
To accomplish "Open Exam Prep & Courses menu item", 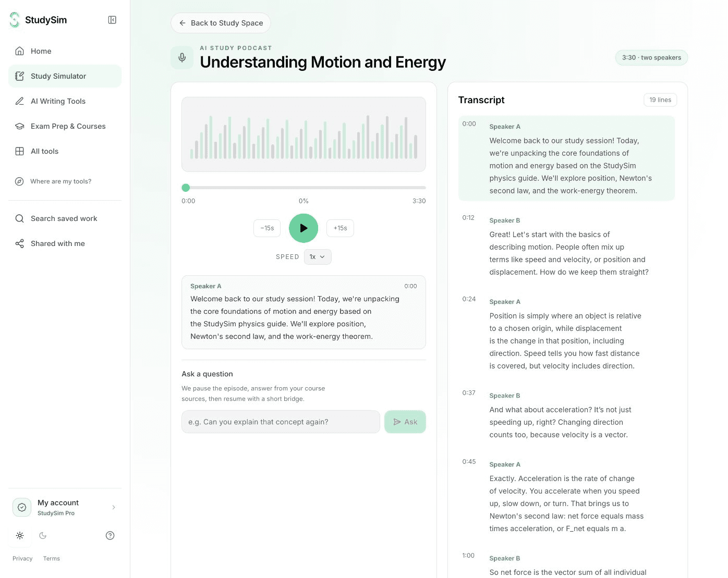I will pos(65,126).
